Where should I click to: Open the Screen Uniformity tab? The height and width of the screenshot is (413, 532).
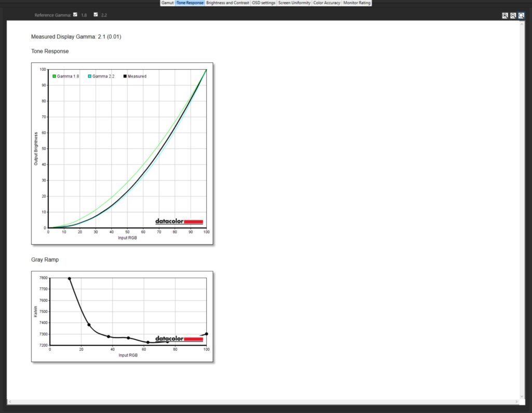294,3
